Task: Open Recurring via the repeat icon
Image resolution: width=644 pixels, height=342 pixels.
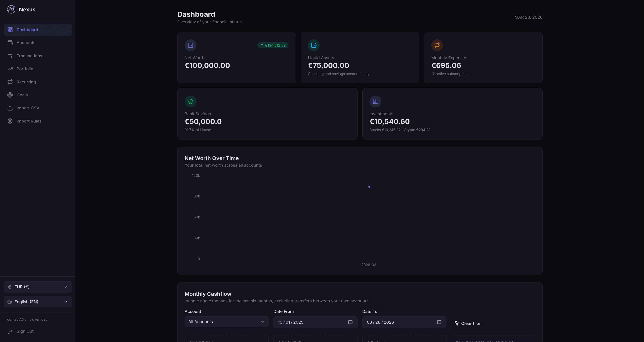Action: click(x=10, y=82)
